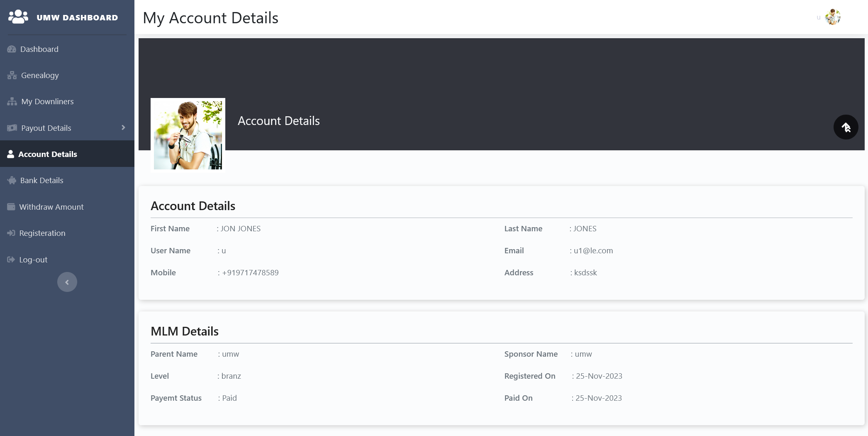The height and width of the screenshot is (436, 868).
Task: Go to the Withdraw Amount page
Action: pyautogui.click(x=51, y=207)
